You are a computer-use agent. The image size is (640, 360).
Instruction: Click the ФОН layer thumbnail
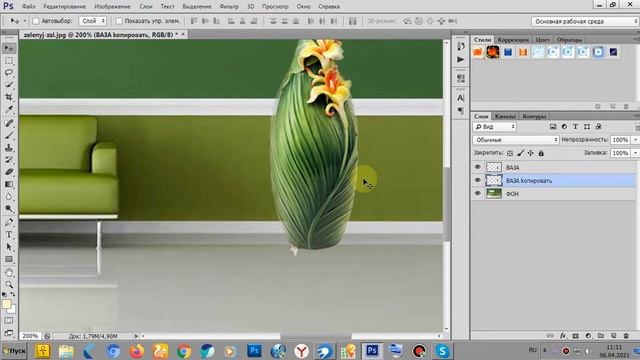(x=493, y=193)
